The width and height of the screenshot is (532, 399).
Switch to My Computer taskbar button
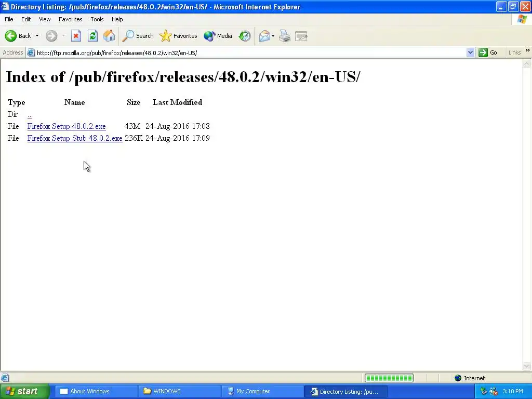pyautogui.click(x=262, y=392)
